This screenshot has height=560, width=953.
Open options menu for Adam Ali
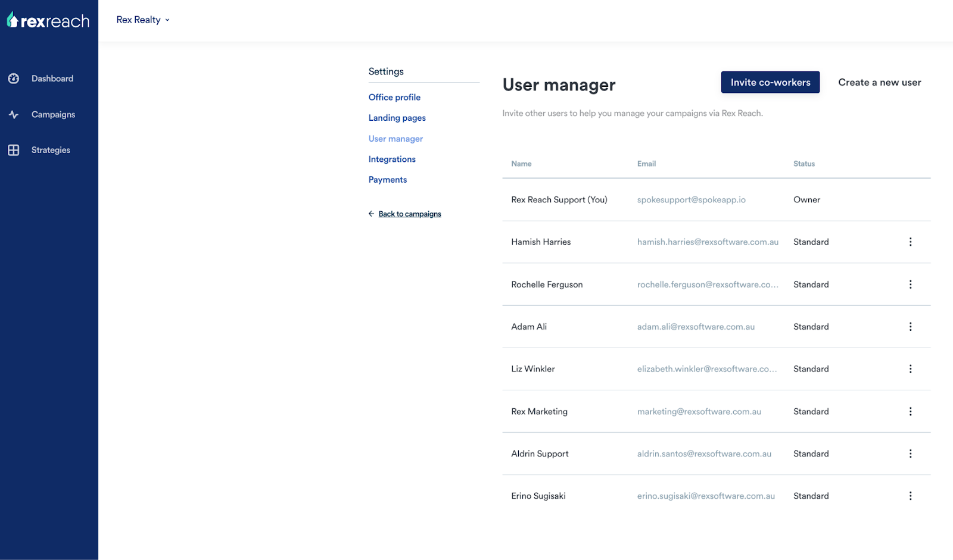(910, 327)
